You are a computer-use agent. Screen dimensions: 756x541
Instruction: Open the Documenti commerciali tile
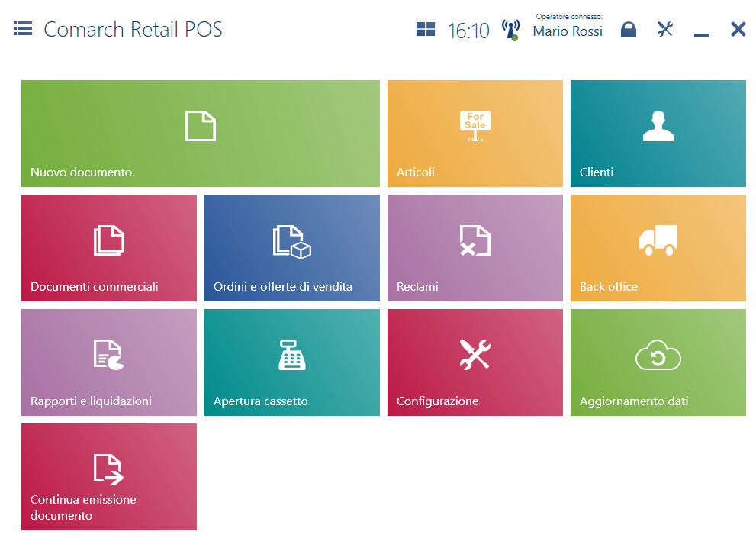pos(109,248)
